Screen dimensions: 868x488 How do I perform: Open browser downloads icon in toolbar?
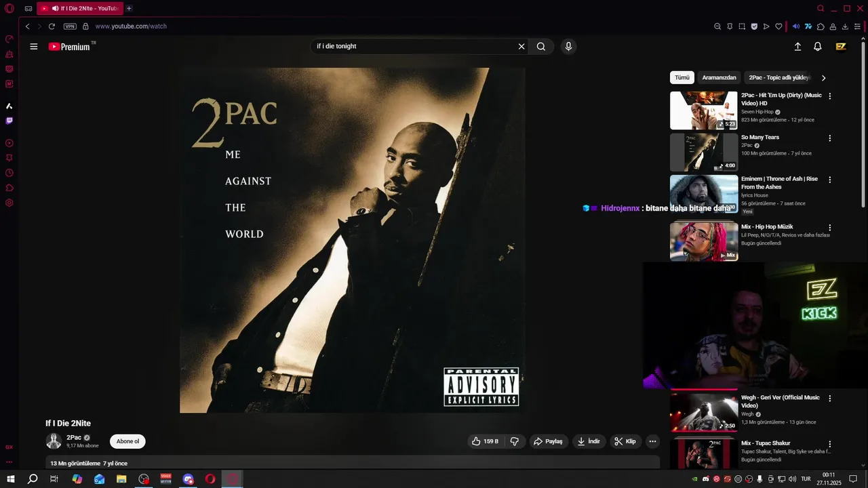pyautogui.click(x=845, y=26)
